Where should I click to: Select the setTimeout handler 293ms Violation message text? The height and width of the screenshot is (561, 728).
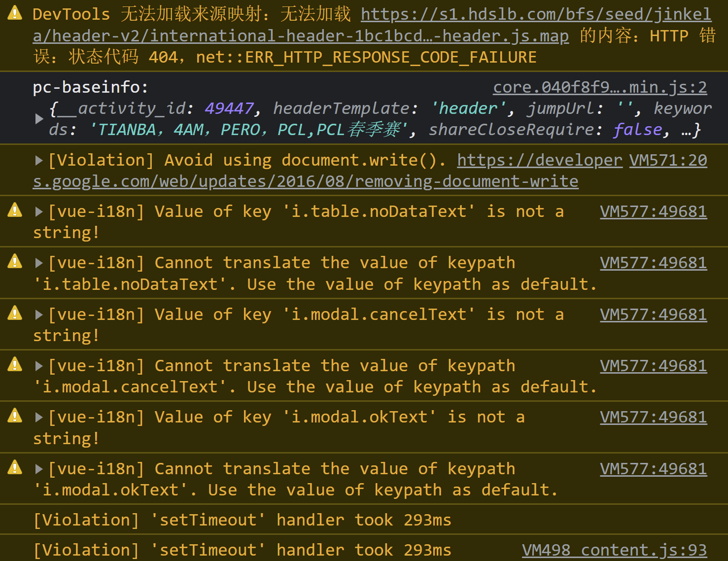(242, 519)
